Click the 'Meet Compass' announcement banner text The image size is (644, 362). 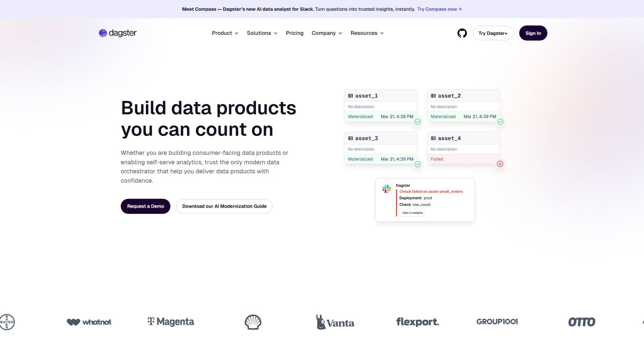pyautogui.click(x=299, y=9)
